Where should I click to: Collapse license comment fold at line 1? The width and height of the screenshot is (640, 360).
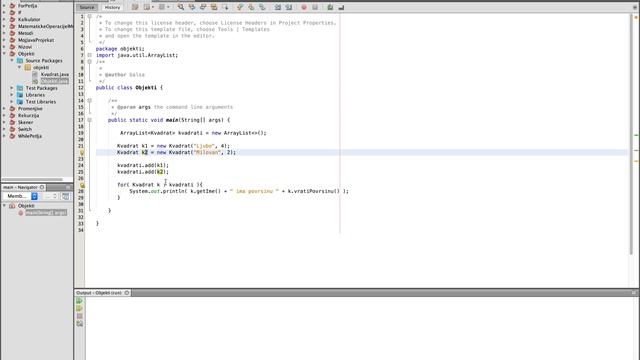[89, 16]
